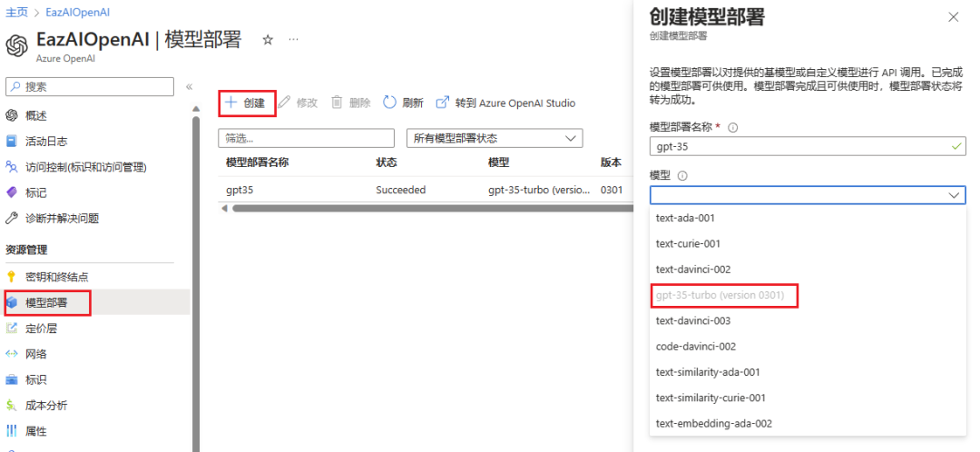Image resolution: width=980 pixels, height=452 pixels.
Task: Click the 修改 toolbar button
Action: (299, 103)
